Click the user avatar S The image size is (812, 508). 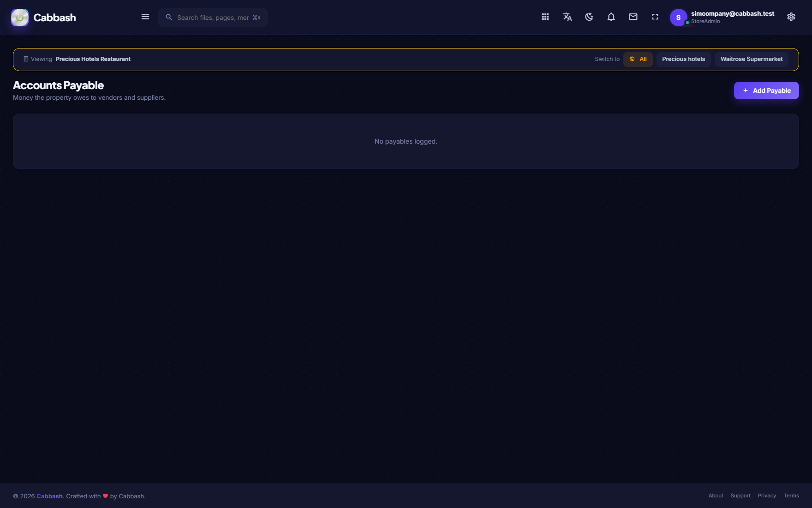[x=678, y=18]
